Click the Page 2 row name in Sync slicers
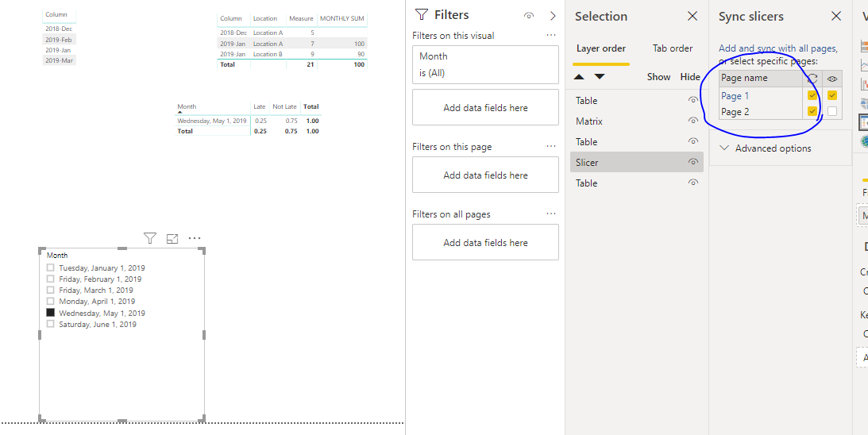868x435 pixels. click(735, 112)
